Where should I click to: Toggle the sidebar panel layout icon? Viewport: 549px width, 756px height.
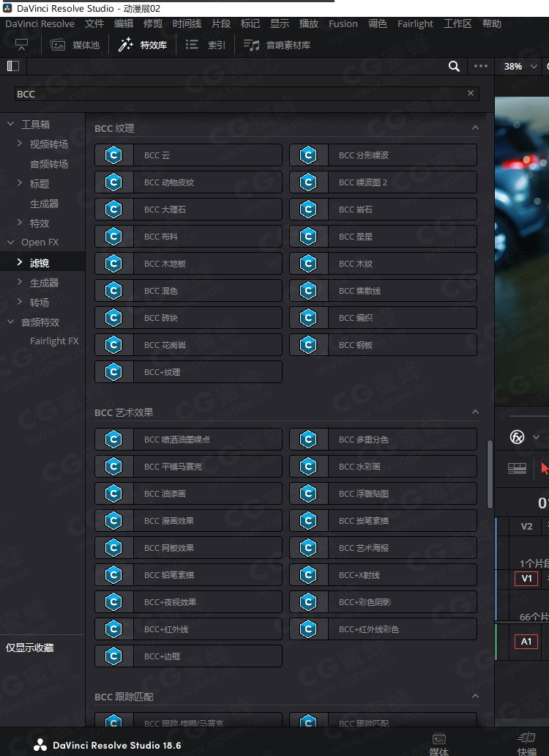(x=13, y=66)
